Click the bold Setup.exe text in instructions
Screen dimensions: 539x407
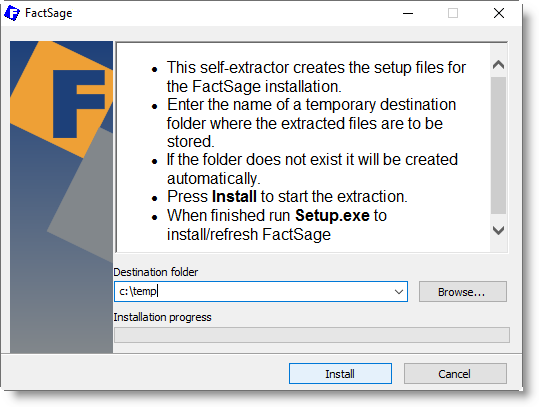point(332,216)
